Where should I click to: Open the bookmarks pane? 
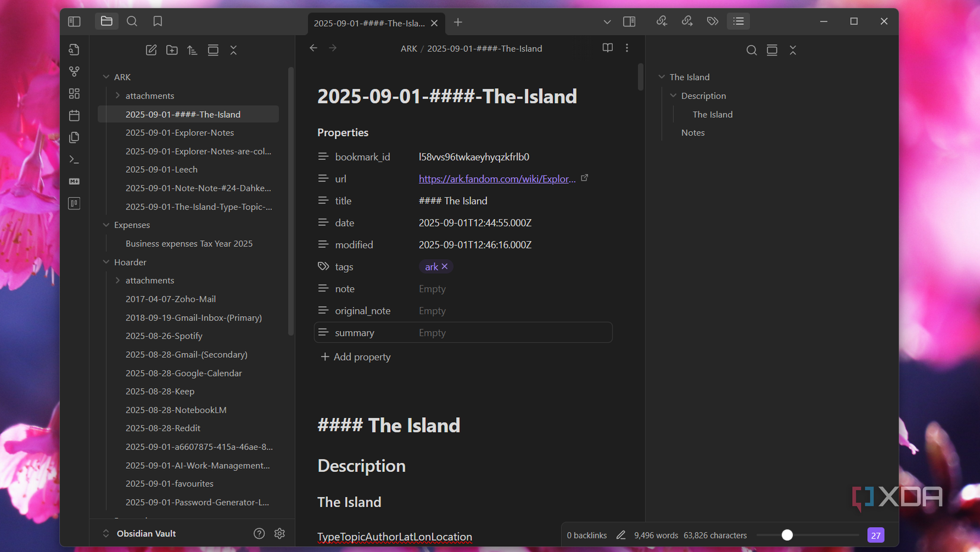(157, 21)
